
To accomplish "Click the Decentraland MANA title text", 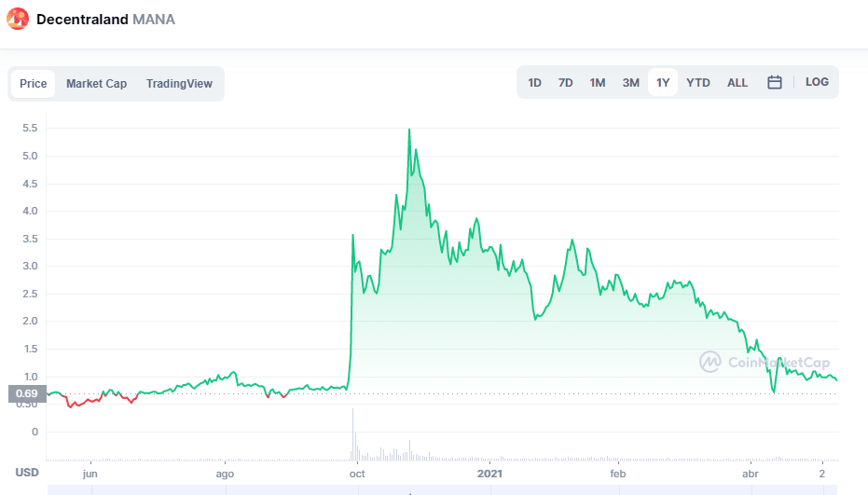I will 105,19.
